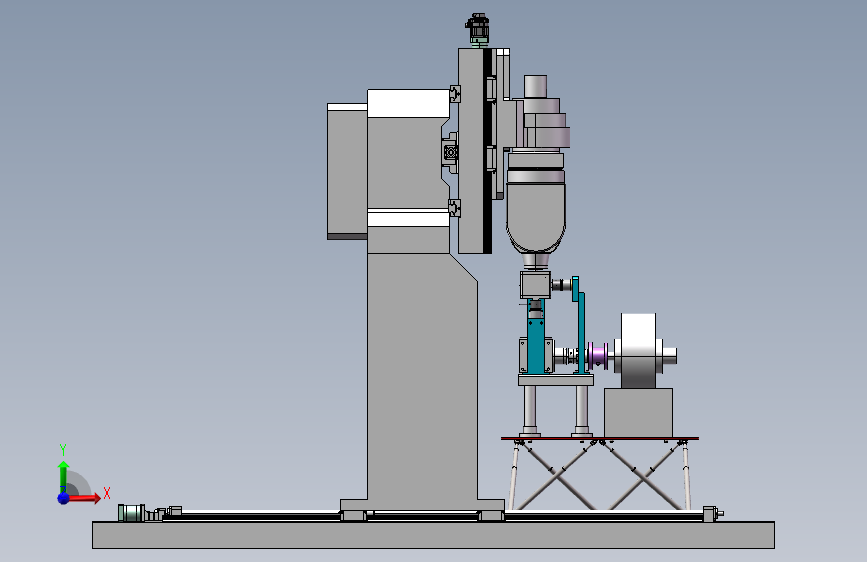Click the blue origin ball of the triad

64,498
